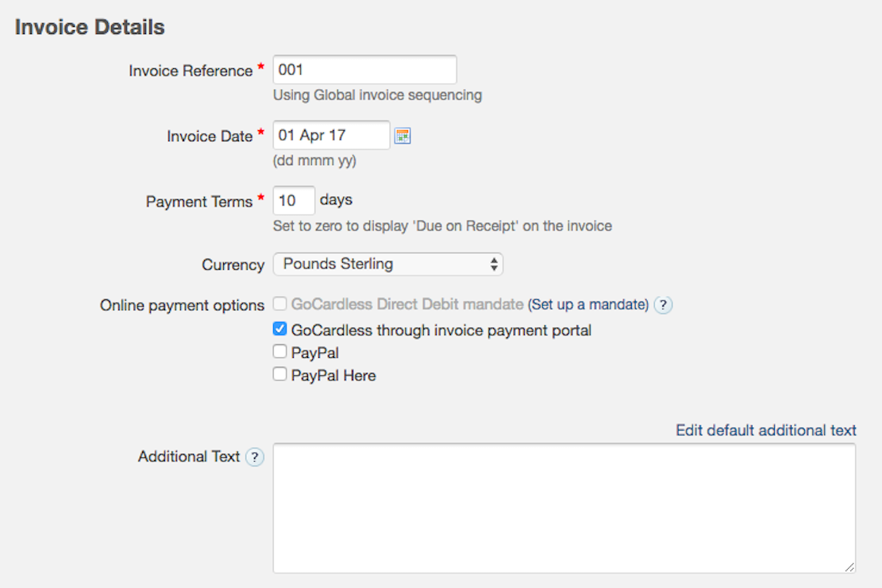Image resolution: width=882 pixels, height=588 pixels.
Task: Click the Invoice Details heading
Action: (x=90, y=27)
